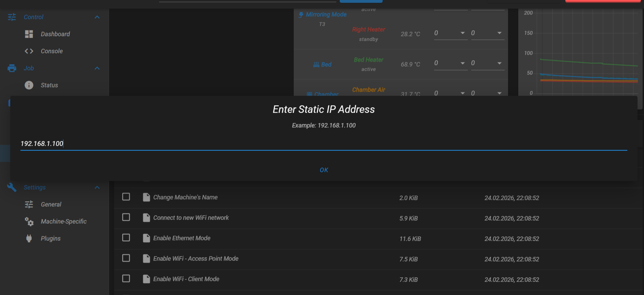Select the Connect to new WiFi network macro
The width and height of the screenshot is (644, 295).
click(x=191, y=218)
